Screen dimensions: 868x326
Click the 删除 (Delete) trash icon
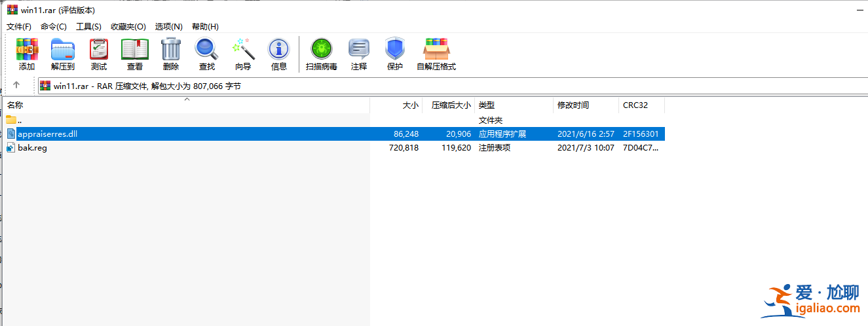[171, 50]
